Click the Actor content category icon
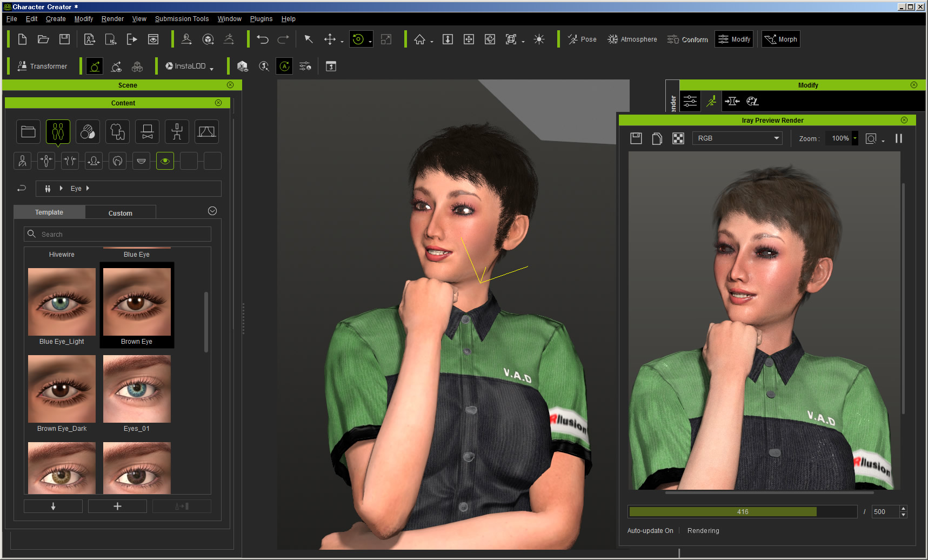This screenshot has width=928, height=560. point(58,131)
